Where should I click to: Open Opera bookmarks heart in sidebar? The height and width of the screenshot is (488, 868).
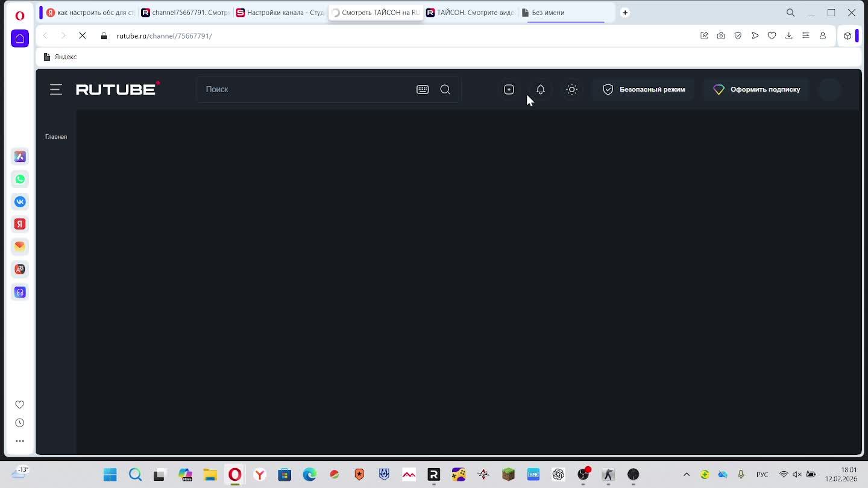pyautogui.click(x=20, y=404)
